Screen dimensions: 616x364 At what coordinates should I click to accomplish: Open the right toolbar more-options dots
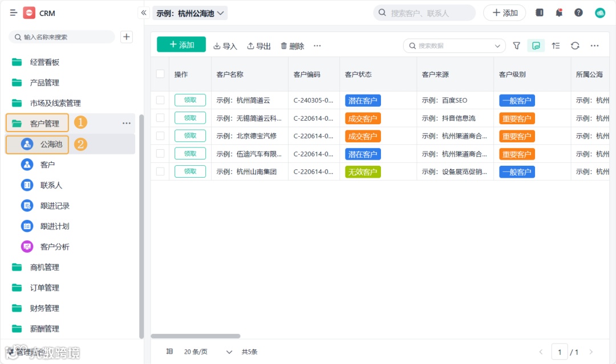pyautogui.click(x=594, y=46)
